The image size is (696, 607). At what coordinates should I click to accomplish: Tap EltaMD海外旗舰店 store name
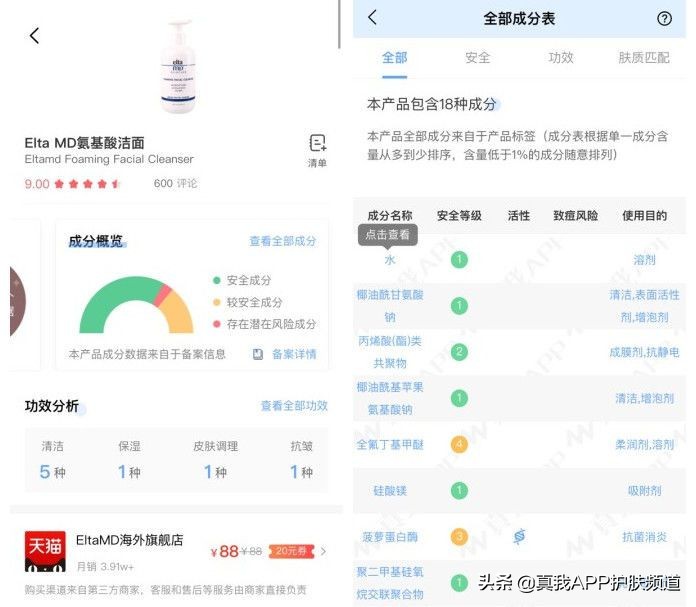click(129, 540)
